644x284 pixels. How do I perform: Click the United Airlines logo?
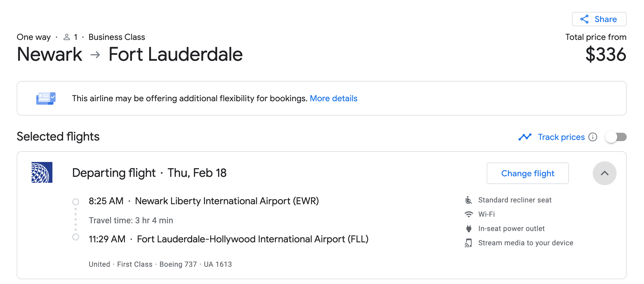pos(42,172)
